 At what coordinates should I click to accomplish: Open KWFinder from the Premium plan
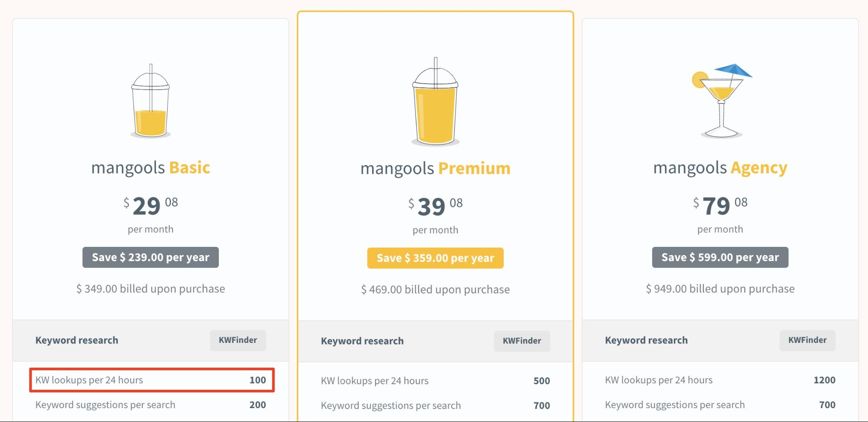(x=522, y=341)
